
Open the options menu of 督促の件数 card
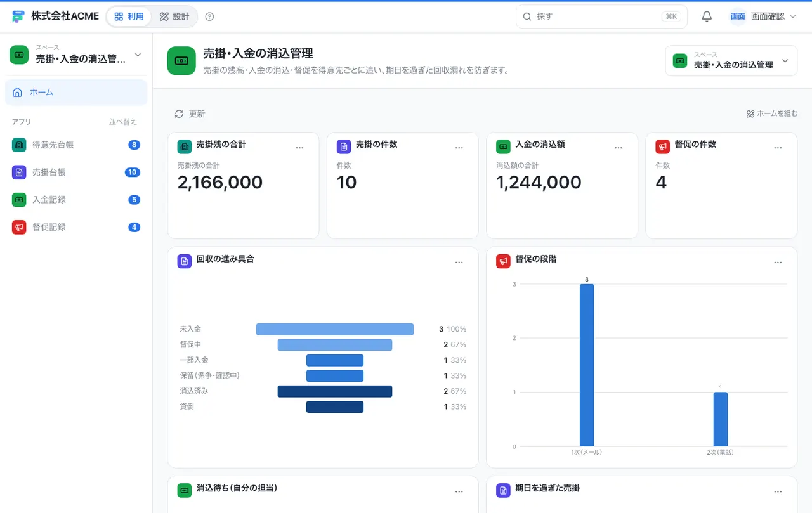(x=778, y=148)
